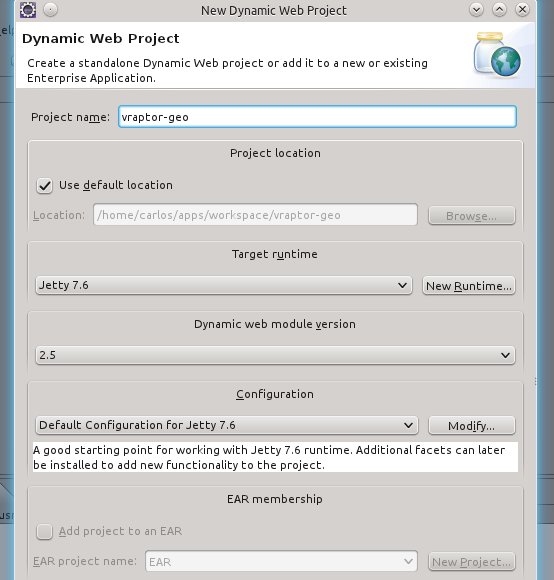554x580 pixels.
Task: Uncheck Use default location checkbox
Action: 44,186
